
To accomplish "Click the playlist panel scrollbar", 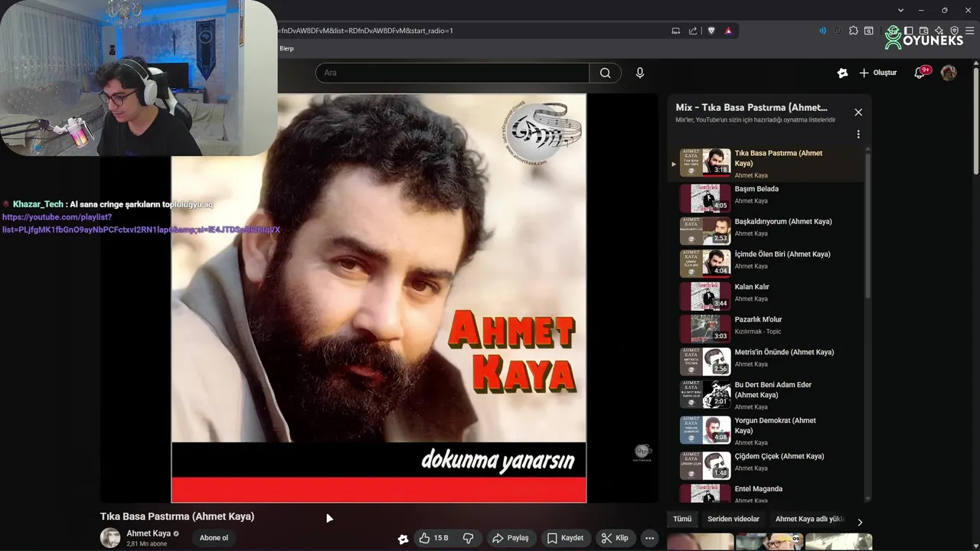I will coord(867,226).
